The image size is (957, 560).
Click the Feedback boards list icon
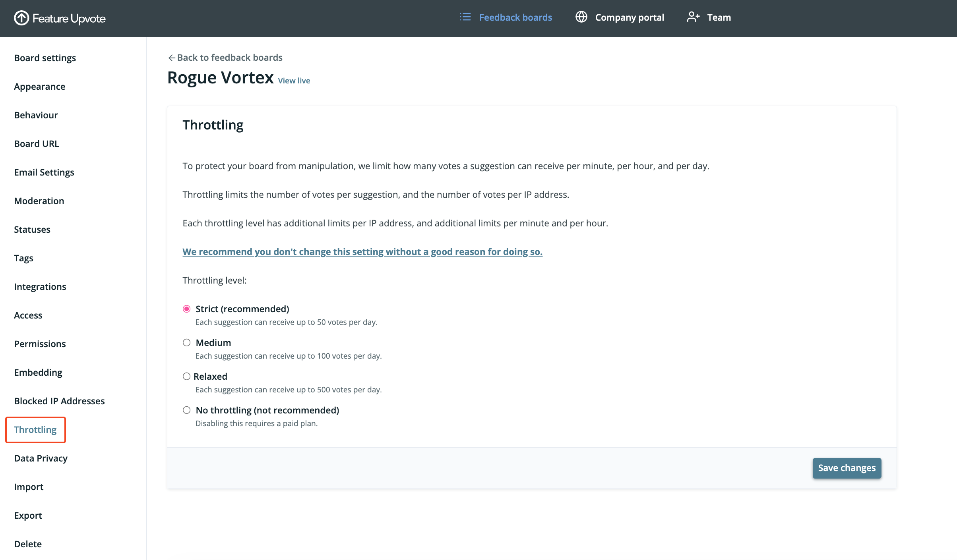[x=465, y=17]
